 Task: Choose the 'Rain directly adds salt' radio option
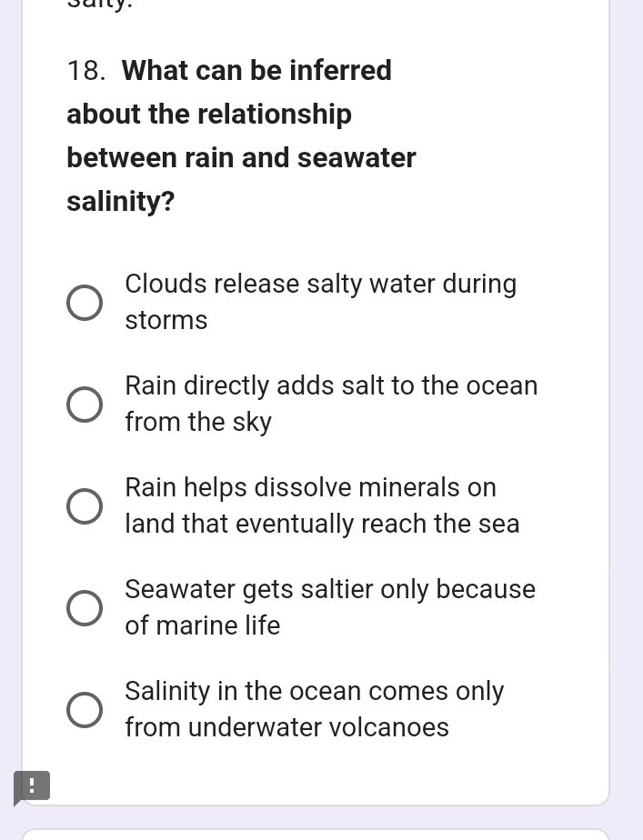tap(85, 405)
